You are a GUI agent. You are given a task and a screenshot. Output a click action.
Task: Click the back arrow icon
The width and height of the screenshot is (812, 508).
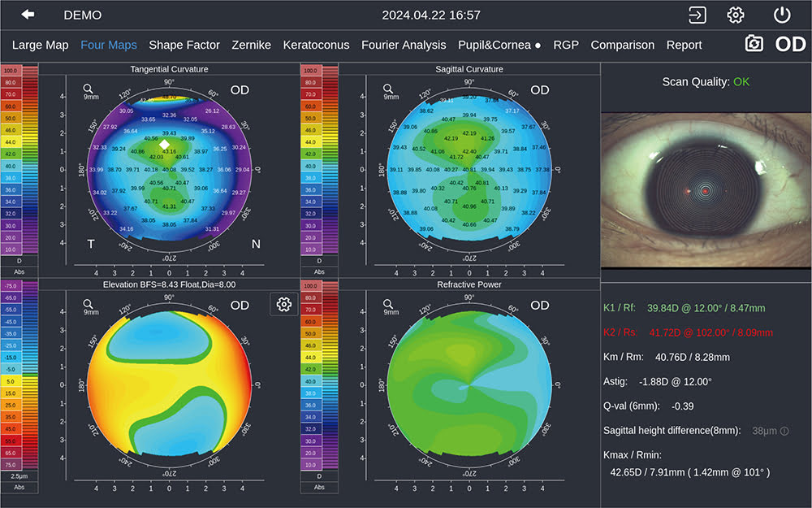pyautogui.click(x=28, y=15)
